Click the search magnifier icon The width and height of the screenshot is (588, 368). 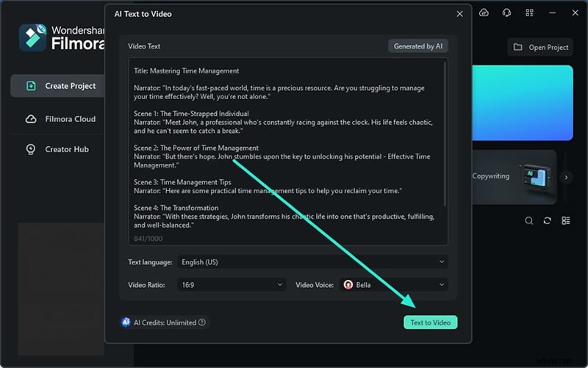(x=528, y=220)
